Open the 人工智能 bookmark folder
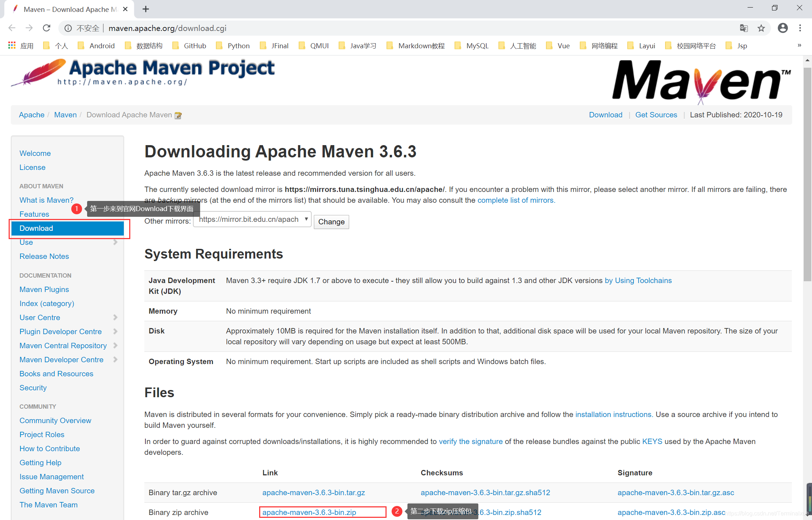This screenshot has width=812, height=520. [517, 46]
